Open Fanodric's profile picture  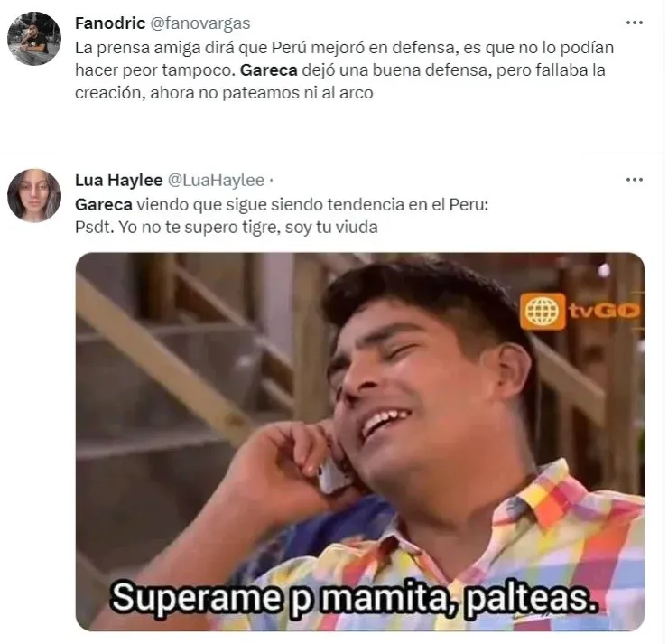(34, 39)
